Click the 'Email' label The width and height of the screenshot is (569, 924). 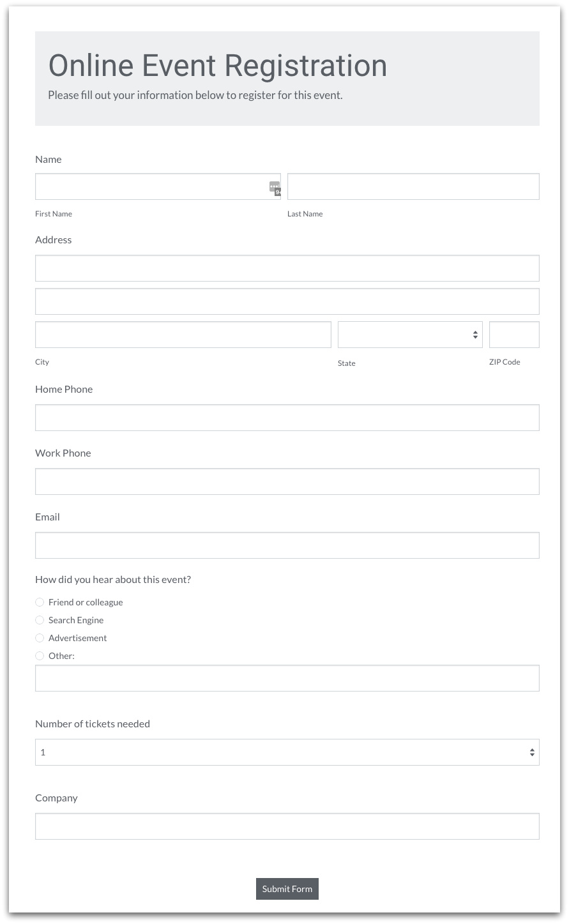tap(47, 517)
